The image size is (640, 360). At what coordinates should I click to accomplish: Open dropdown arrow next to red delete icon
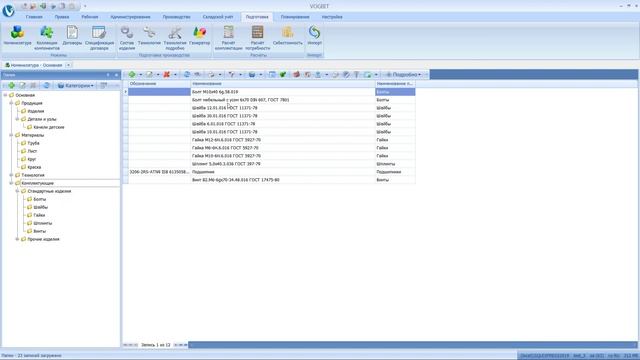(175, 74)
